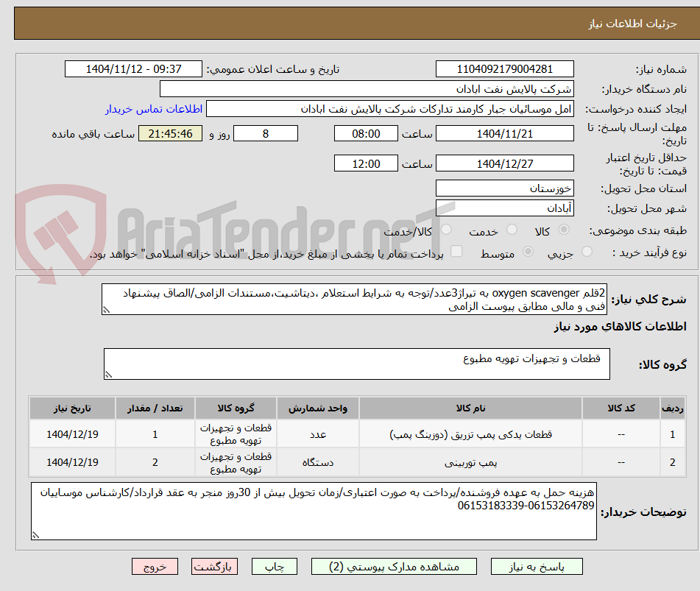Click the 'خروج' exit button
The width and height of the screenshot is (700, 591).
[155, 567]
